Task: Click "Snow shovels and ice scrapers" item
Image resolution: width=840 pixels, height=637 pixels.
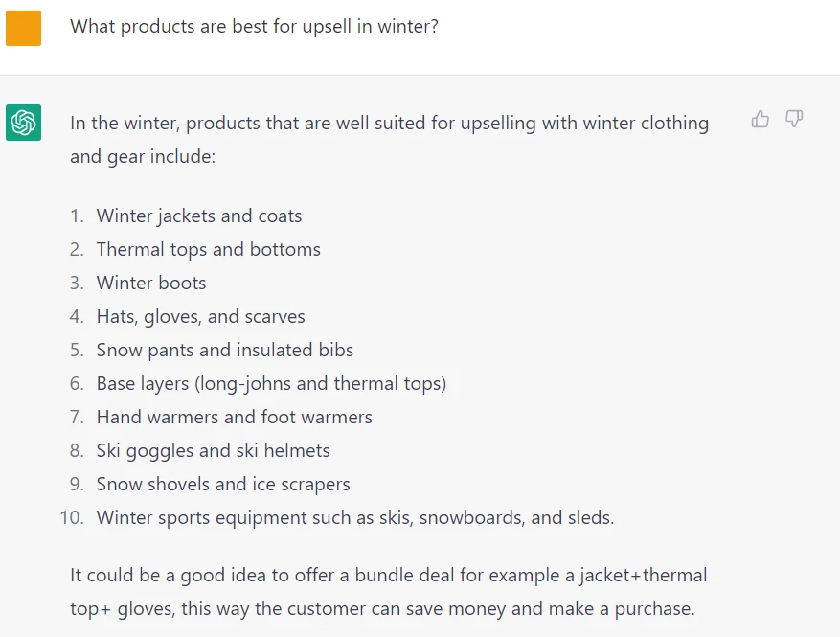Action: [223, 485]
